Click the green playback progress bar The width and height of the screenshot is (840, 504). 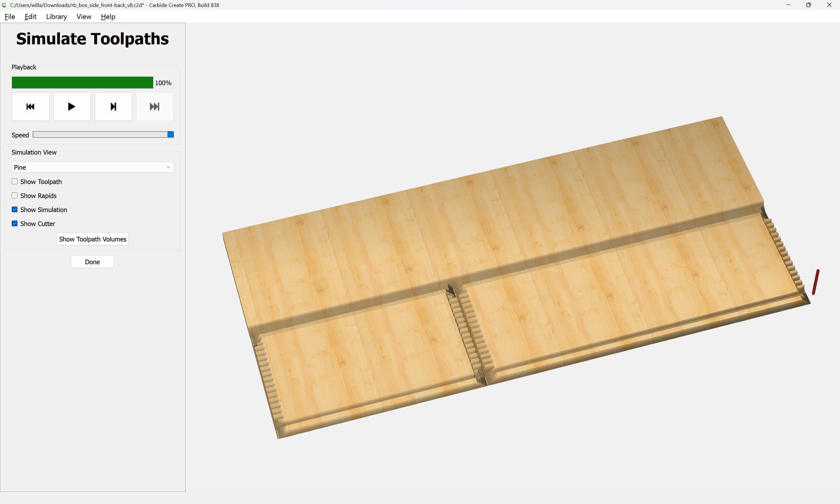point(82,83)
